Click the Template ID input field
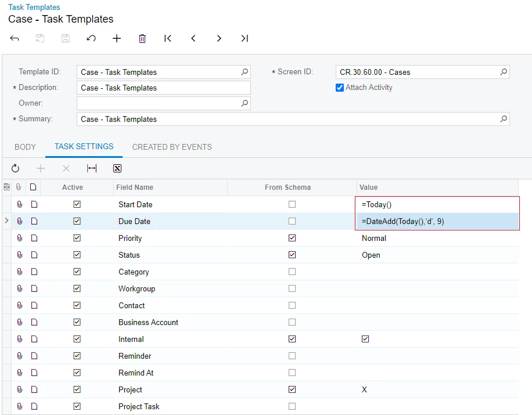The image size is (532, 415). (164, 72)
